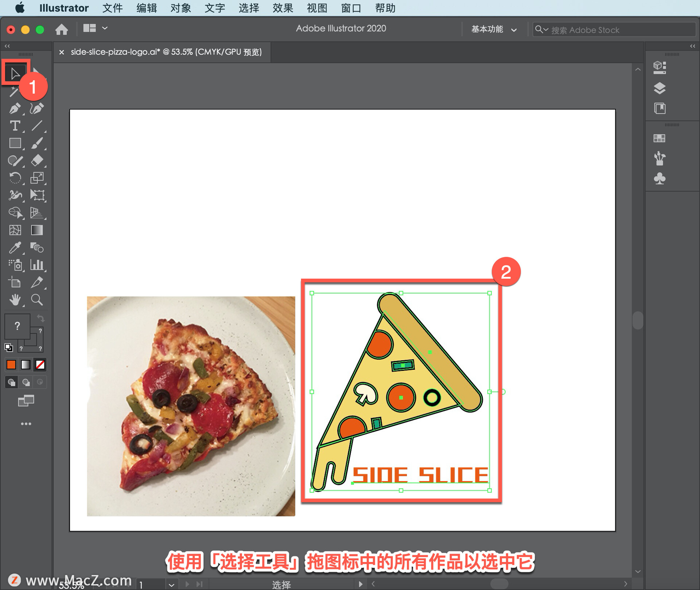The width and height of the screenshot is (700, 590).
Task: Open the Apple menu
Action: click(x=20, y=8)
